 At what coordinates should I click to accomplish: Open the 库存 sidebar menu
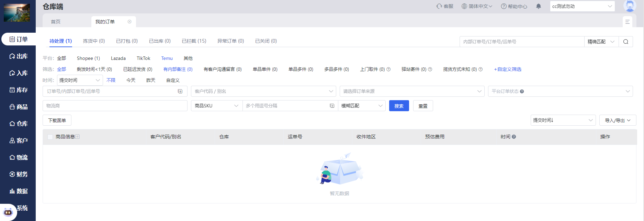click(x=19, y=90)
